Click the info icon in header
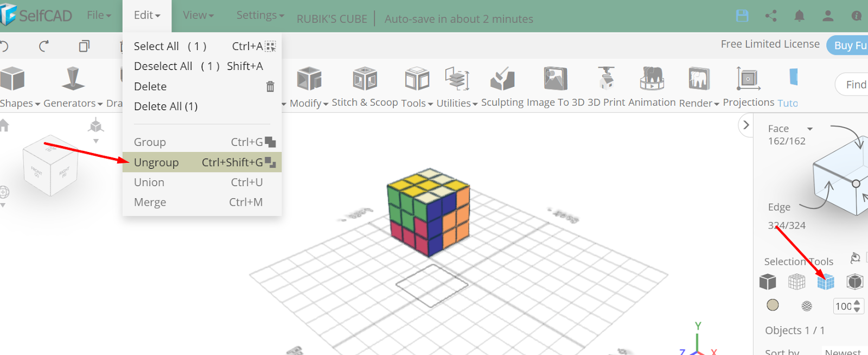Image resolution: width=868 pixels, height=355 pixels. pyautogui.click(x=857, y=16)
